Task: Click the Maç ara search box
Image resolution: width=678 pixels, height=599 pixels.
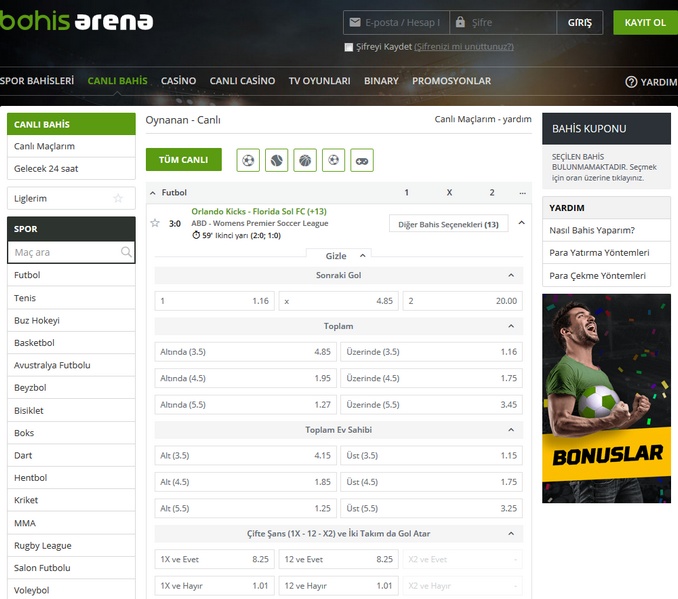Action: 71,252
